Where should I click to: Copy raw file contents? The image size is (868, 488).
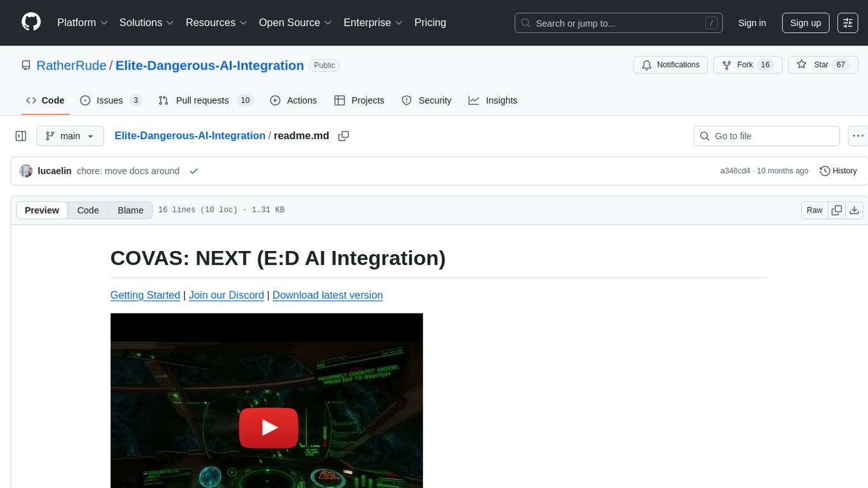pyautogui.click(x=837, y=210)
